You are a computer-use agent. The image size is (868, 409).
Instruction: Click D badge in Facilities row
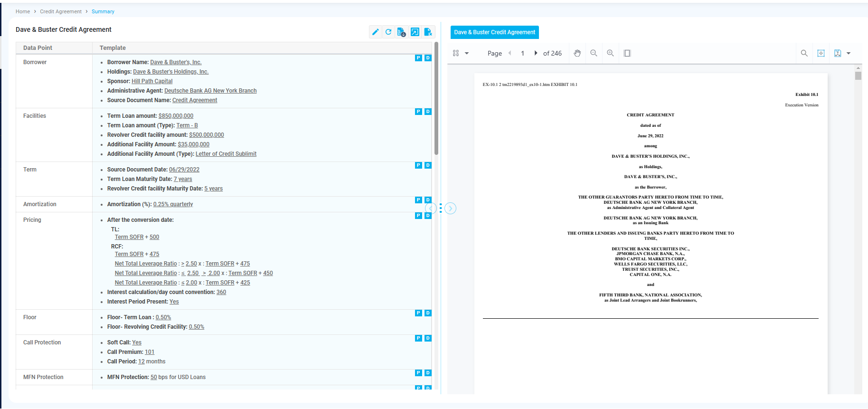point(428,112)
